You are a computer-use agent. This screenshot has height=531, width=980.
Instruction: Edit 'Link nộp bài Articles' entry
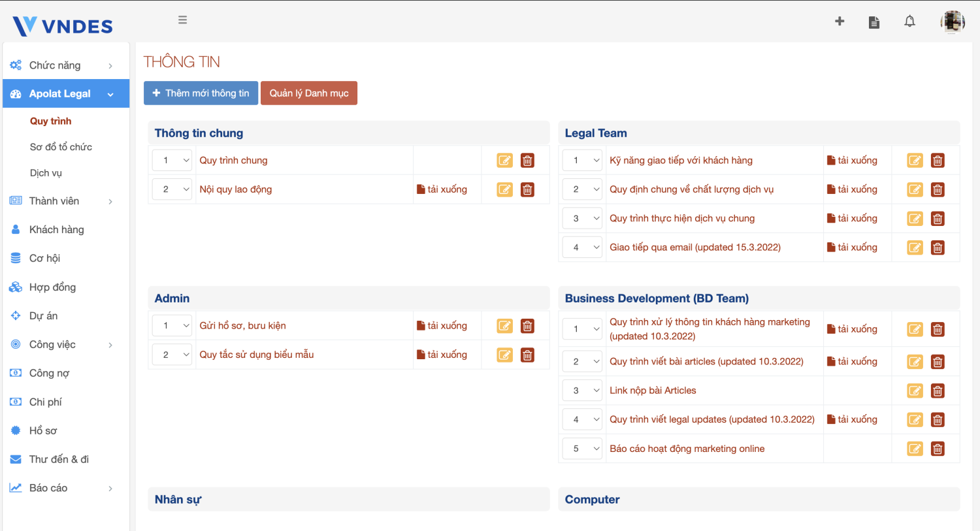click(915, 391)
